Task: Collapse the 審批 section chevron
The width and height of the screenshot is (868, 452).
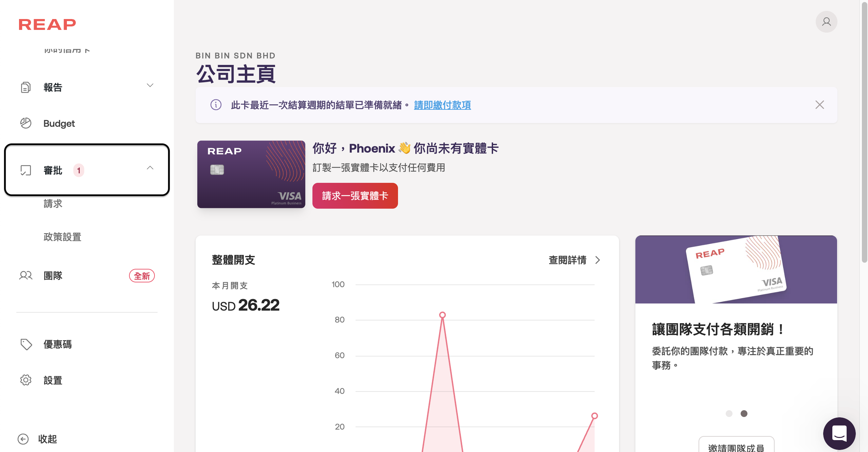Action: point(150,168)
